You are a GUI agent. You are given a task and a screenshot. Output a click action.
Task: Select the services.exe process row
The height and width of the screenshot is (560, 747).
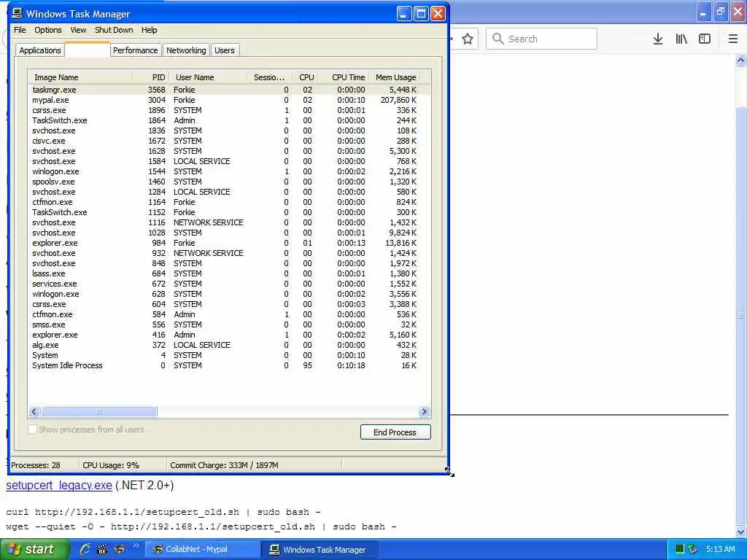228,284
